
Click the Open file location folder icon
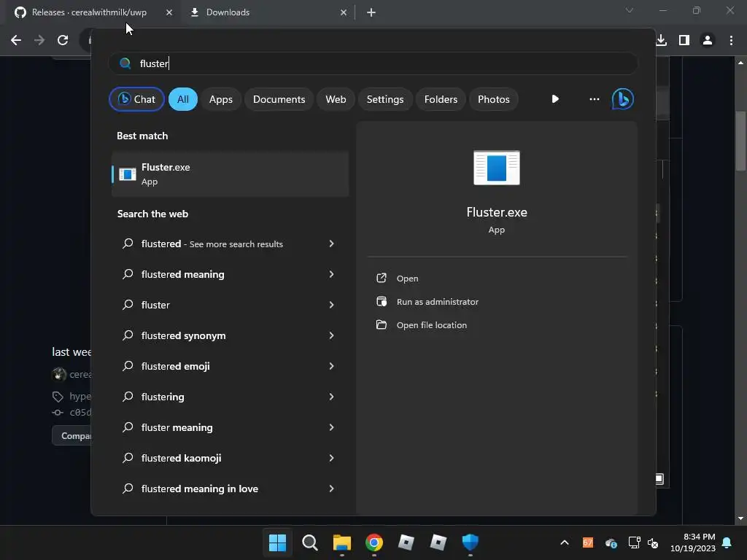pos(381,324)
